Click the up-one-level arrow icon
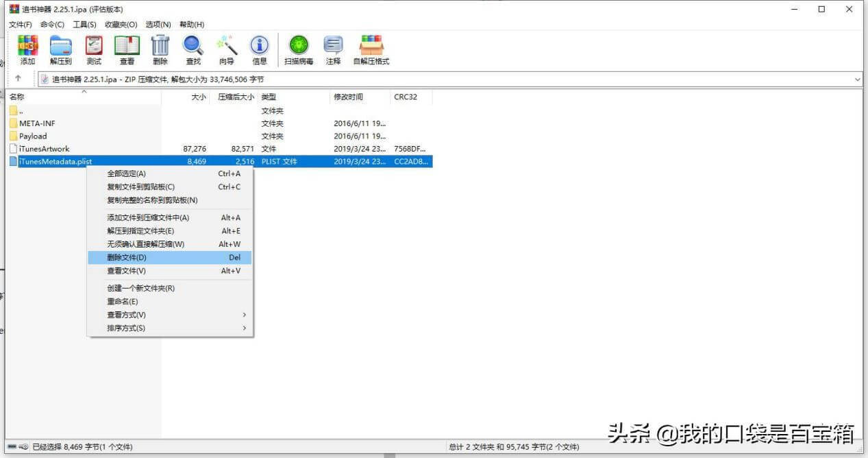 pyautogui.click(x=17, y=79)
